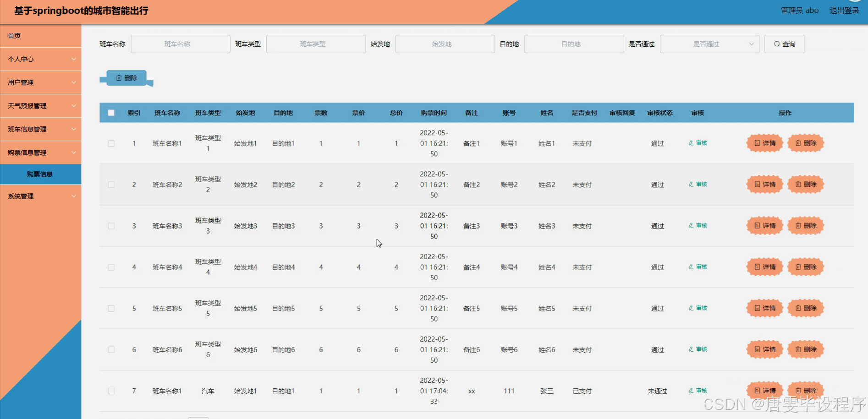Click the 审核状态 column header
Screen dimensions: 868x419
(x=660, y=113)
